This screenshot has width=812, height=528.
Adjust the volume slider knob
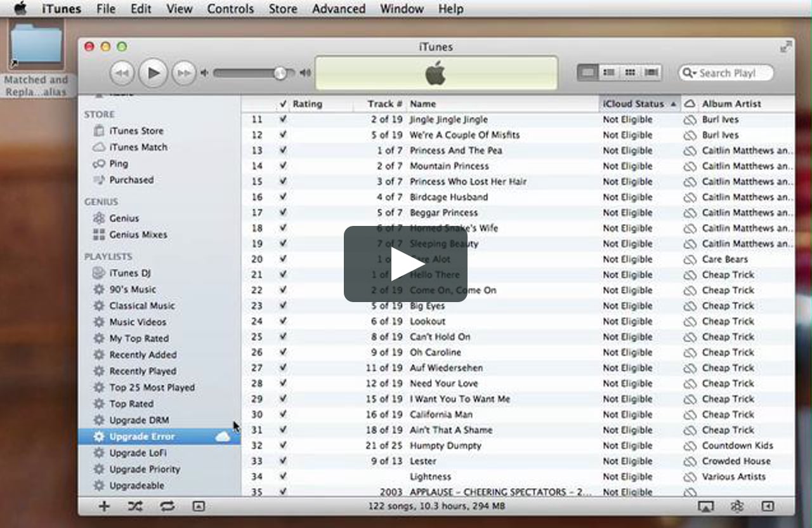click(280, 73)
